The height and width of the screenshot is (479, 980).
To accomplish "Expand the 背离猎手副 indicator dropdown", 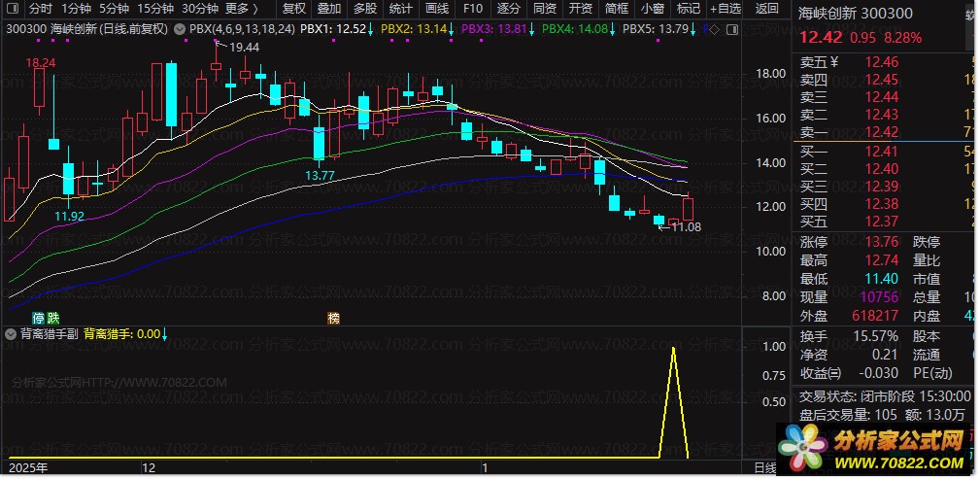I will (x=12, y=333).
